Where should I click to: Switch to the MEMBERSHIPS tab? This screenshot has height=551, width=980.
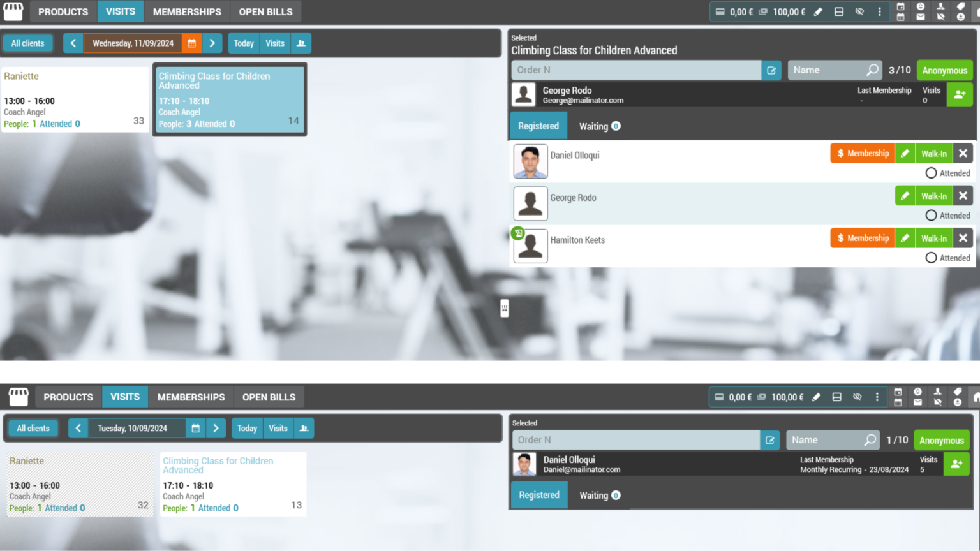pyautogui.click(x=186, y=11)
